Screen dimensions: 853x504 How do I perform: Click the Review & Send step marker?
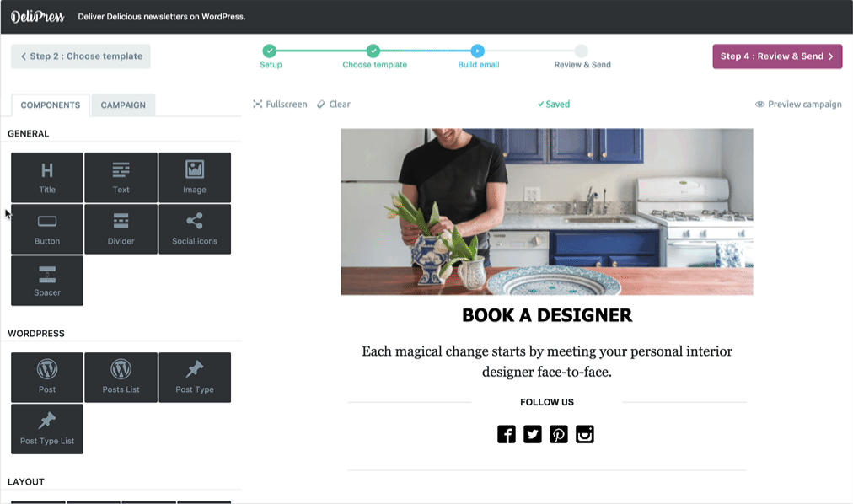point(582,51)
